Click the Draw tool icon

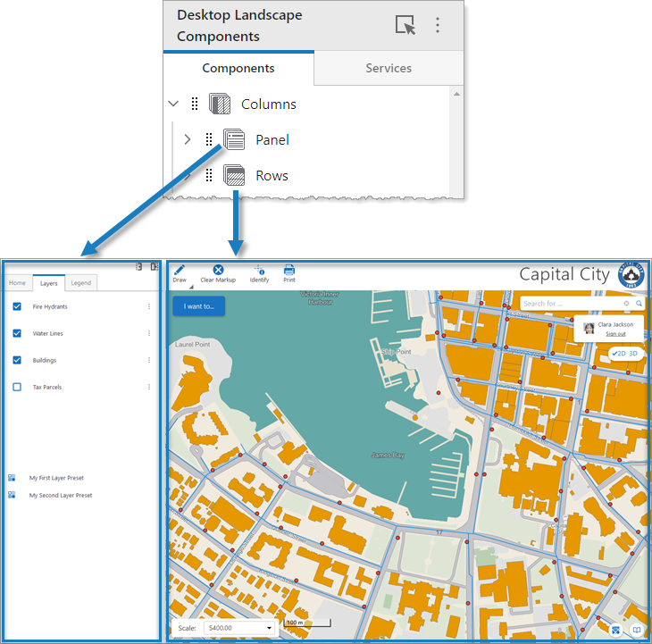[180, 270]
